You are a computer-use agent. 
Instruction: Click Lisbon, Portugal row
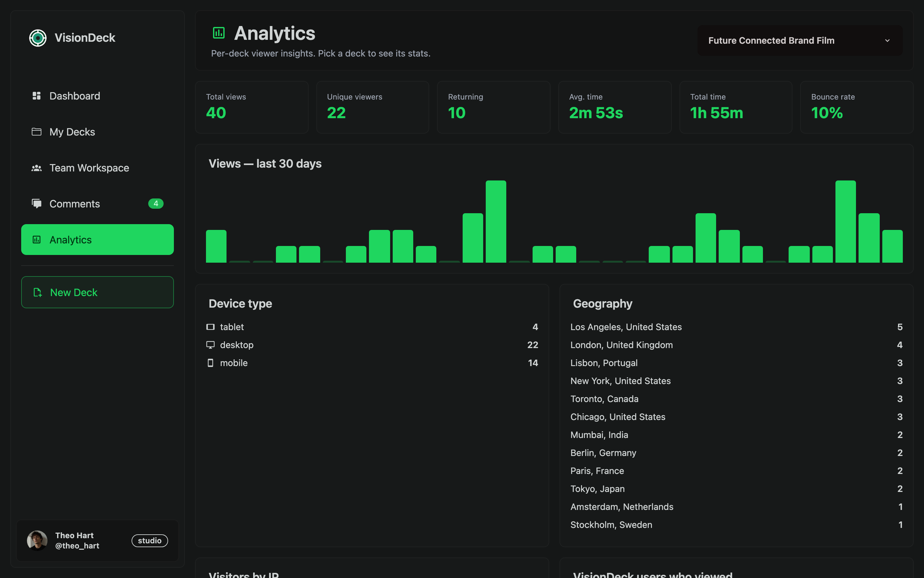tap(736, 363)
